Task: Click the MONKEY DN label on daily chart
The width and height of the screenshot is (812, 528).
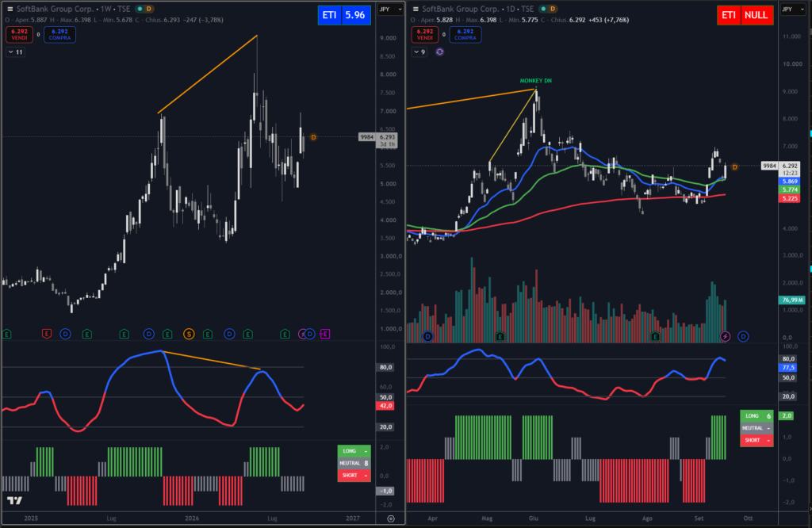Action: (x=536, y=81)
